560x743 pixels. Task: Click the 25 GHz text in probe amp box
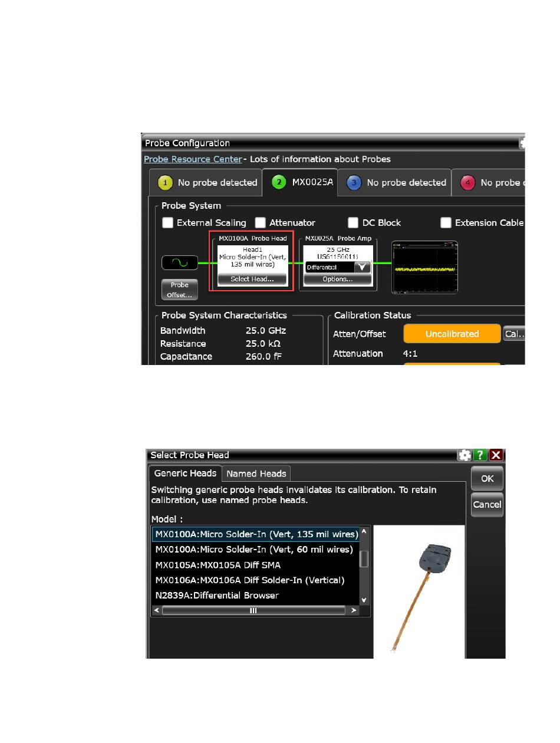pyautogui.click(x=338, y=249)
